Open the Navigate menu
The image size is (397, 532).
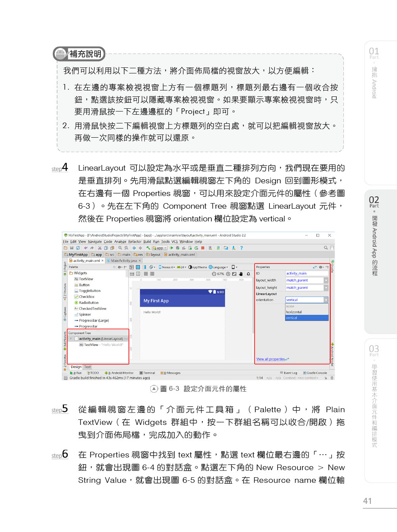(x=95, y=242)
